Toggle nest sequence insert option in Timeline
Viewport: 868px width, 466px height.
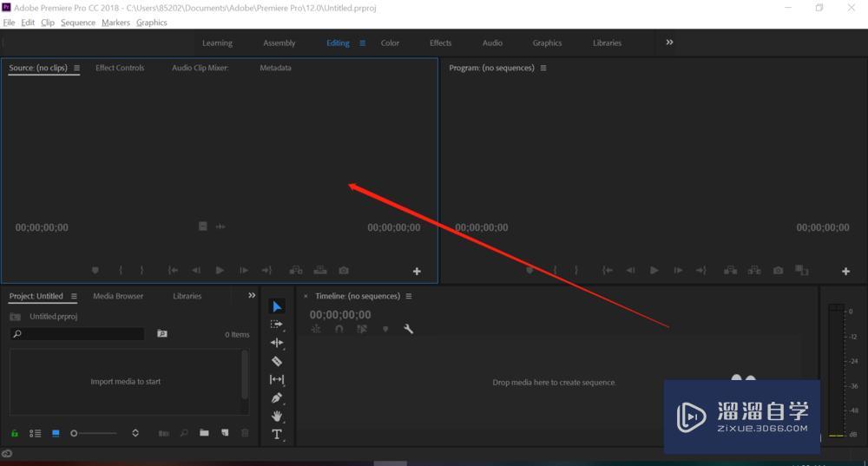point(316,329)
